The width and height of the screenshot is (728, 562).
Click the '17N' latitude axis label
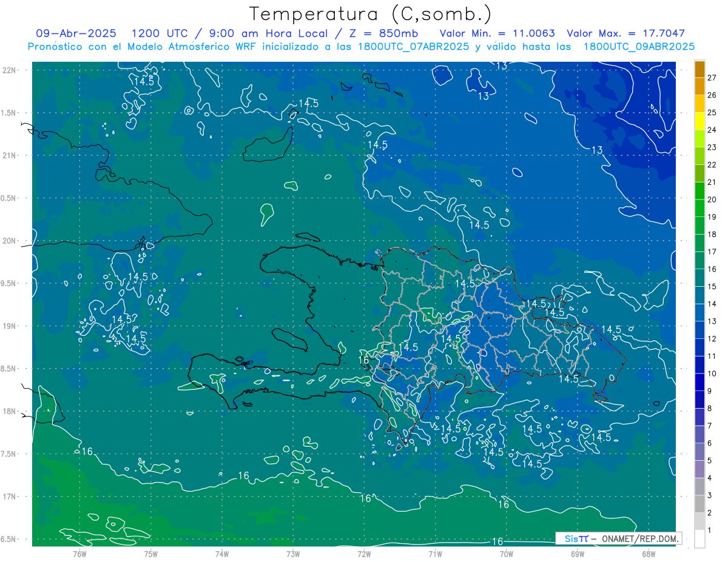point(8,497)
